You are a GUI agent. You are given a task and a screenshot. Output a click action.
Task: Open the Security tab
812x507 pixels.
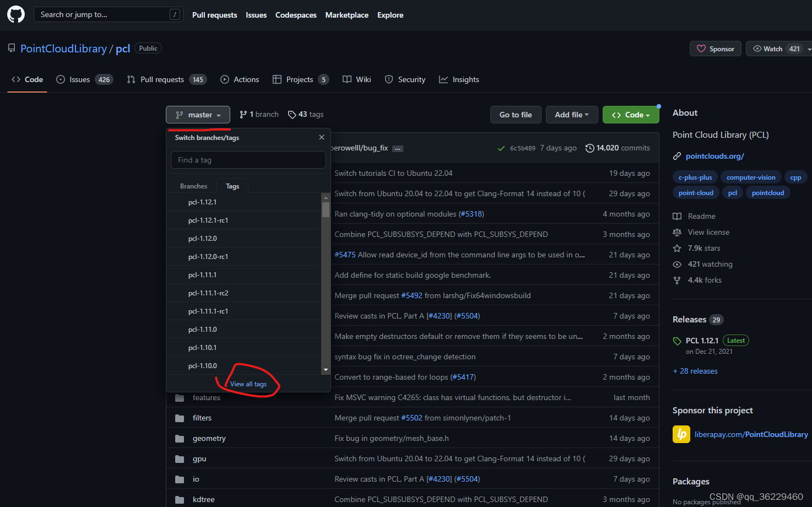pos(405,79)
